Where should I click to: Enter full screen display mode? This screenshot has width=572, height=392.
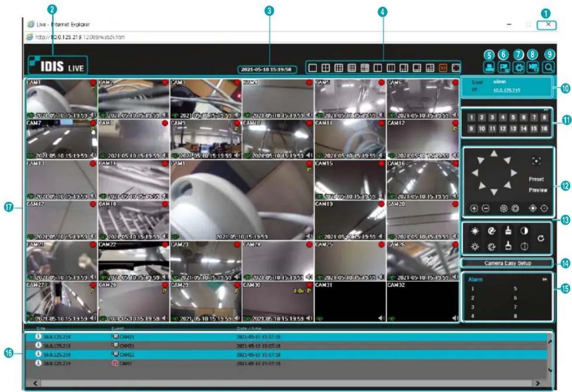click(456, 68)
